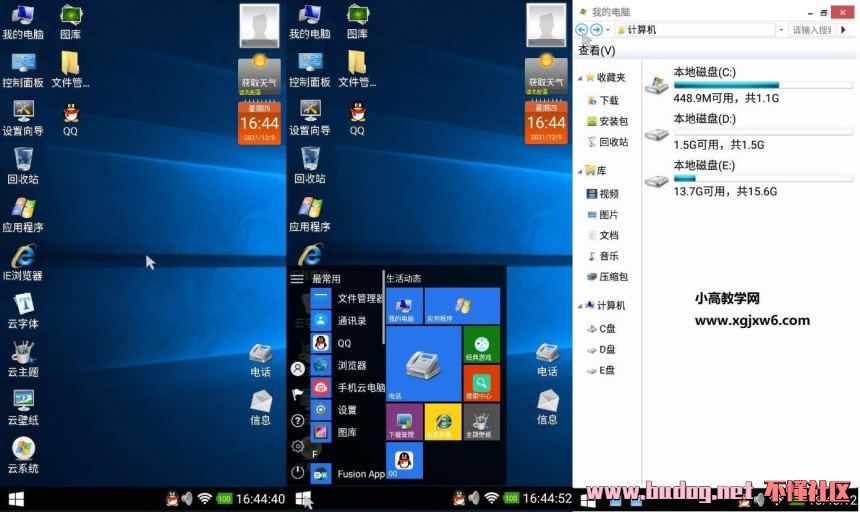
Task: Open the large 电话 tile in start menu
Action: pyautogui.click(x=423, y=363)
